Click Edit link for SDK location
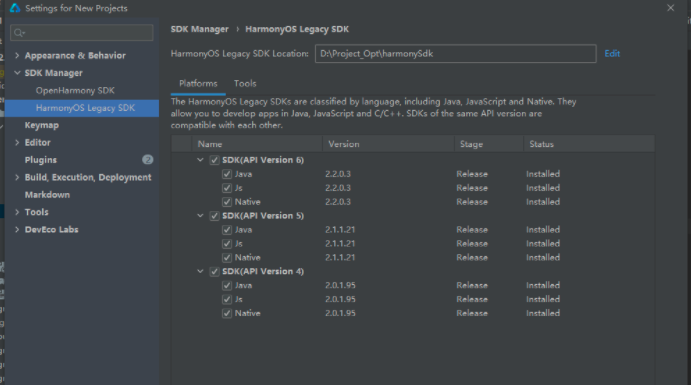 coord(612,54)
